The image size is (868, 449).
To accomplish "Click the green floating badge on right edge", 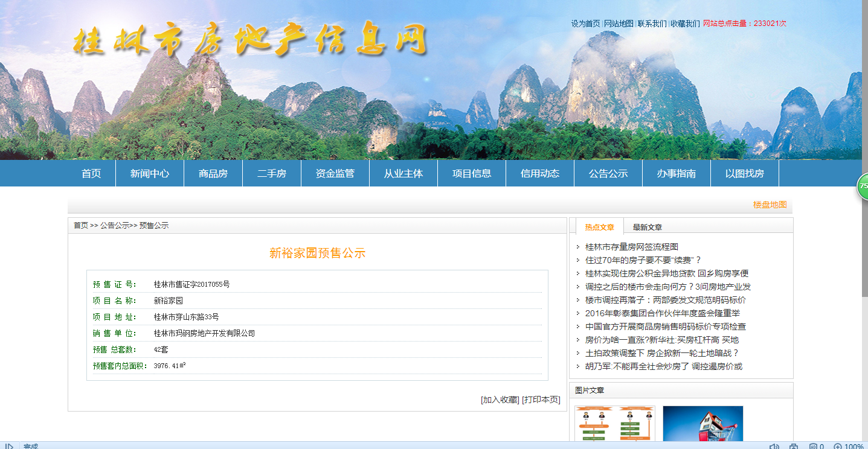I will (x=863, y=186).
